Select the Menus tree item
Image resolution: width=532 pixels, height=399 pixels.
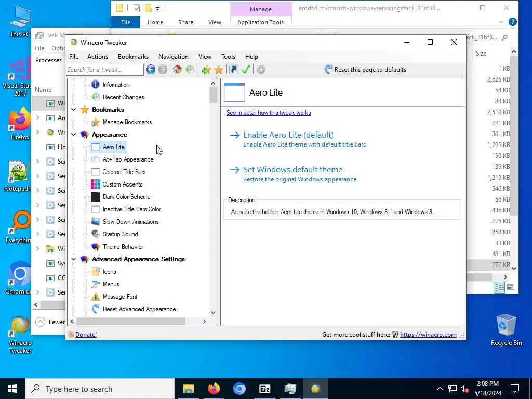111,284
